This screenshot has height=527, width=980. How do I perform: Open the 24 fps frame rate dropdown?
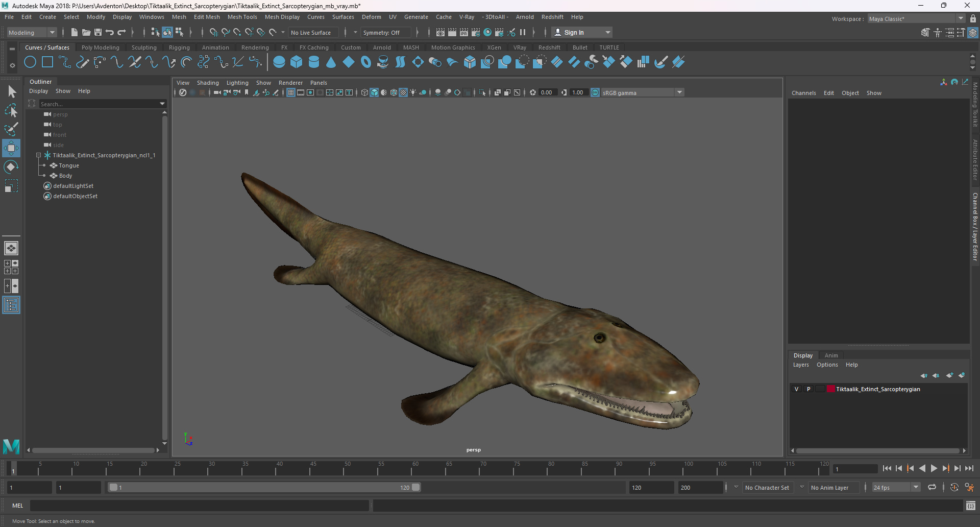click(896, 488)
